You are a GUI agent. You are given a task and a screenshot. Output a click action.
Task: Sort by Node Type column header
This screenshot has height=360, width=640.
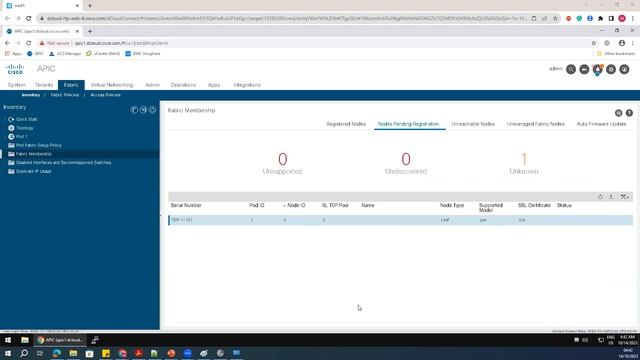[452, 205]
